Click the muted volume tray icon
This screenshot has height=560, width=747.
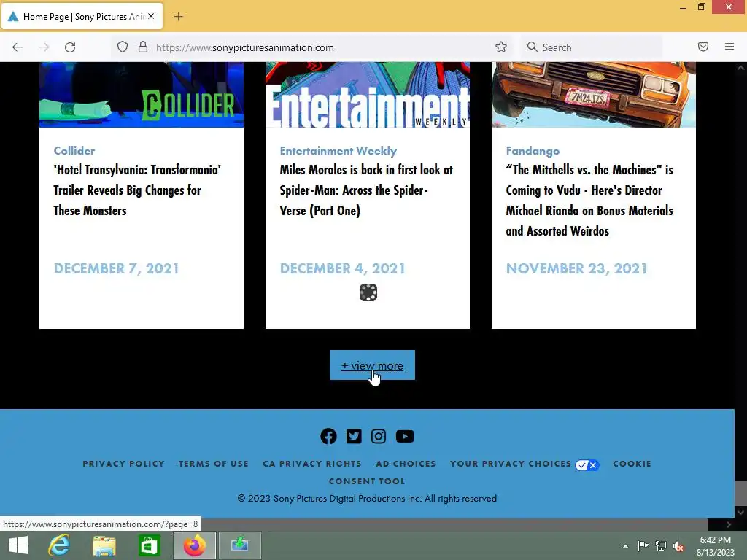pos(678,546)
